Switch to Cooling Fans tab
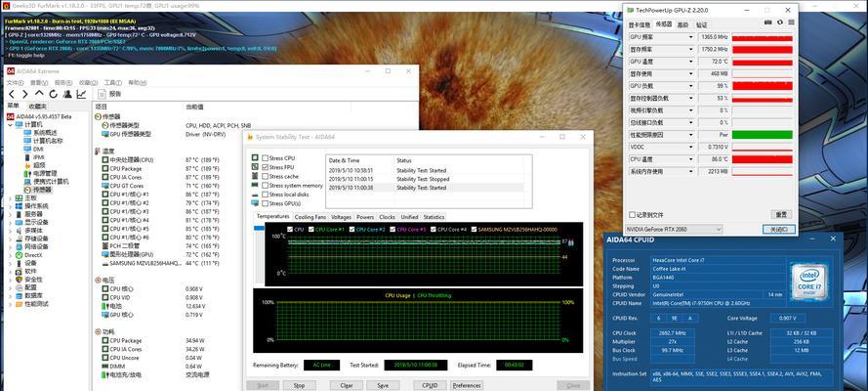Image resolution: width=868 pixels, height=391 pixels. [310, 217]
